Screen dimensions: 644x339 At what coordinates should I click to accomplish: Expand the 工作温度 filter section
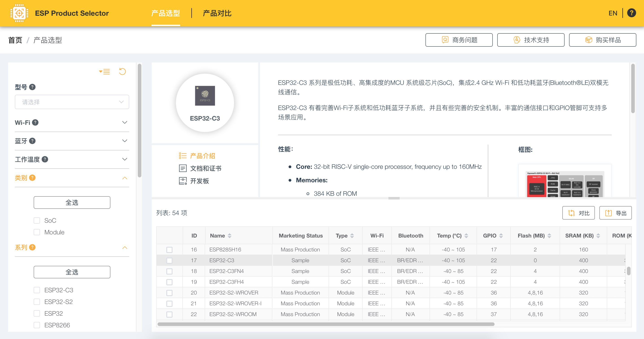point(125,159)
